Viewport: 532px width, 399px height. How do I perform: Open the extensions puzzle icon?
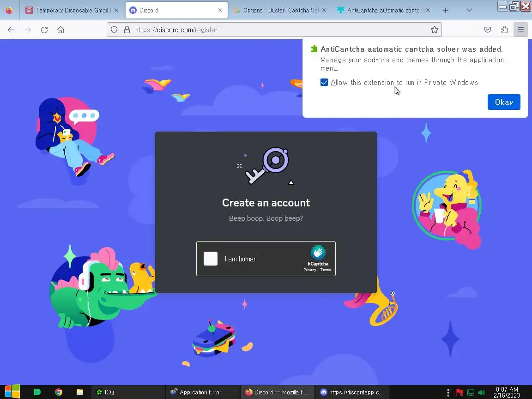(504, 30)
